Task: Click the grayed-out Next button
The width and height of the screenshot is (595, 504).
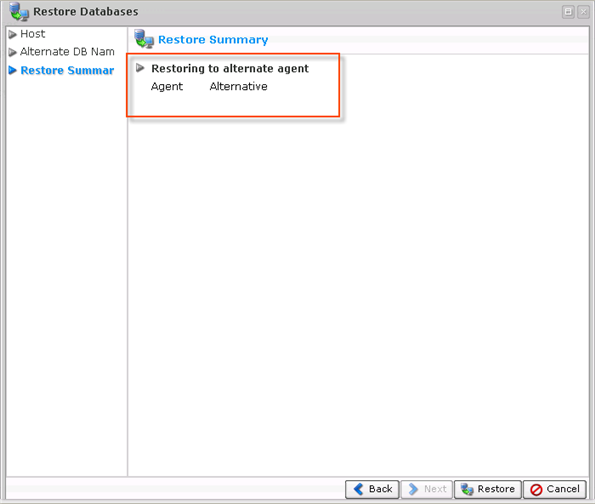Action: (x=427, y=489)
